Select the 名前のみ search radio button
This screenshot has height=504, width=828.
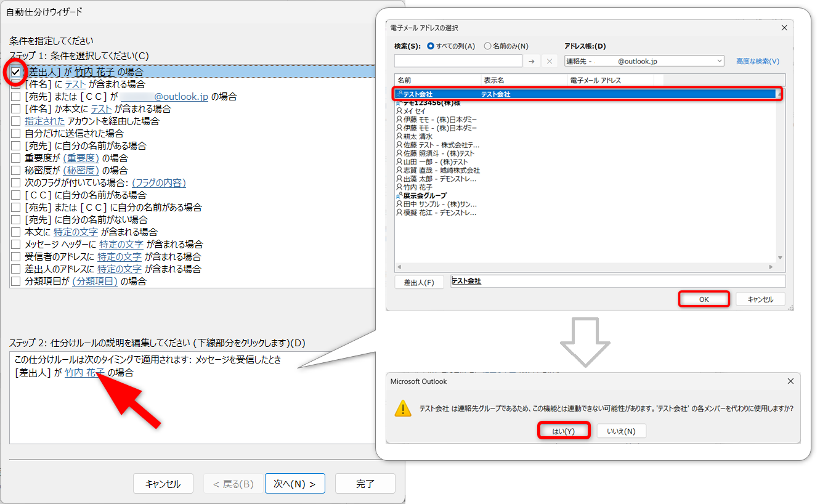click(488, 46)
